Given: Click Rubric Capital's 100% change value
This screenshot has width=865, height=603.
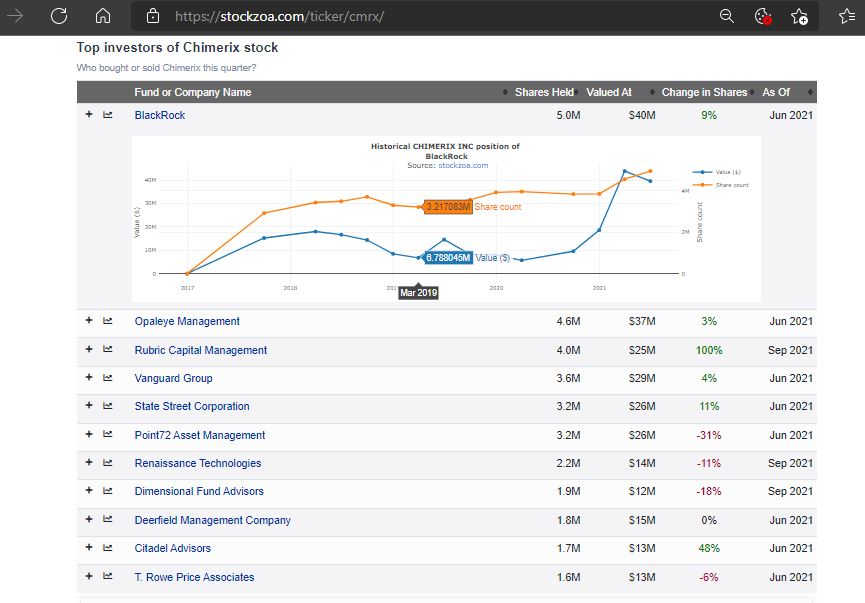Looking at the screenshot, I should (709, 350).
